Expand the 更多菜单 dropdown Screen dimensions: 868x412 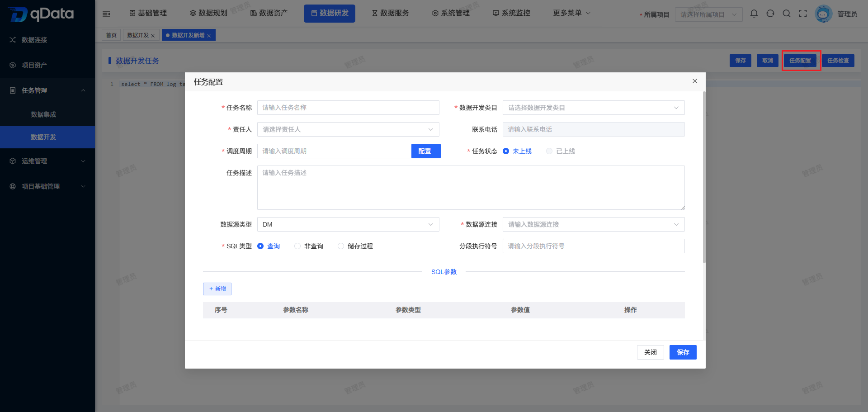coord(572,13)
